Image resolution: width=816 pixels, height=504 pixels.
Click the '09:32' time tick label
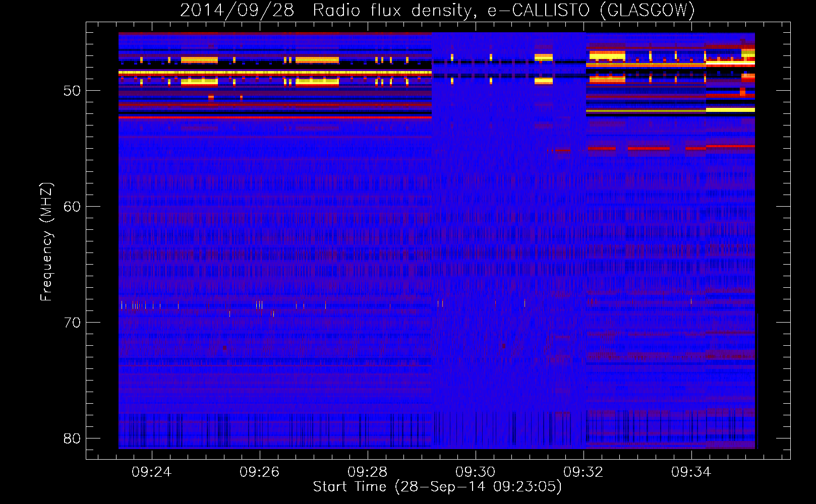click(x=583, y=472)
